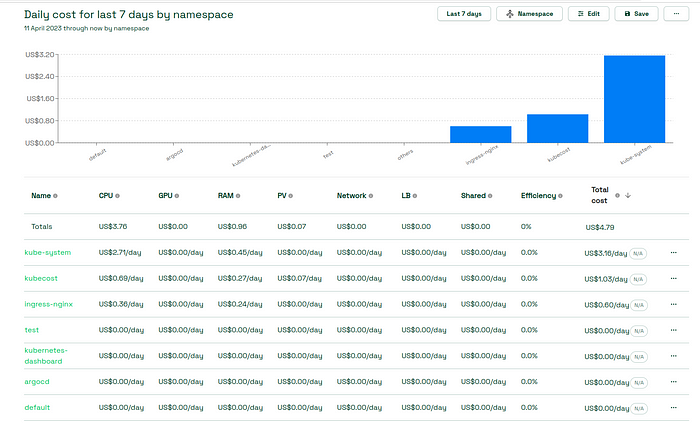Screen dimensions: 700x423
Task: Click the info icon next to PV column
Action: point(291,196)
